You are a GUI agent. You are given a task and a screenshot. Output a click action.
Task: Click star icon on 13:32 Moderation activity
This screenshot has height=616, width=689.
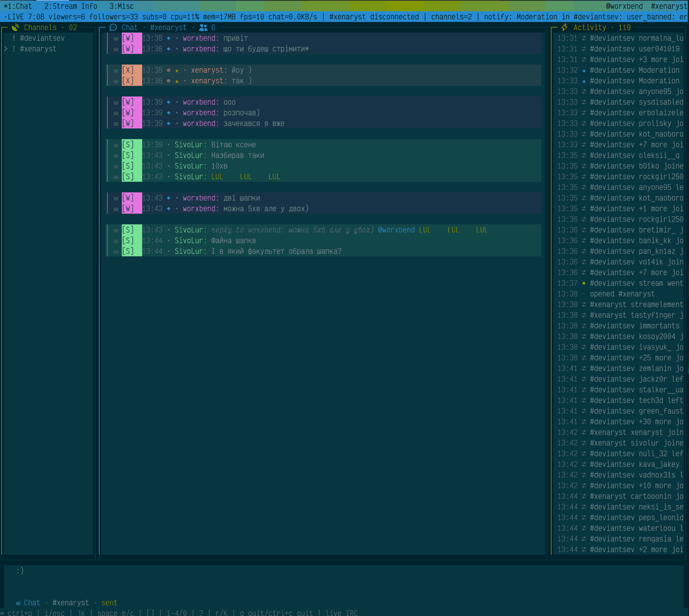tap(584, 71)
